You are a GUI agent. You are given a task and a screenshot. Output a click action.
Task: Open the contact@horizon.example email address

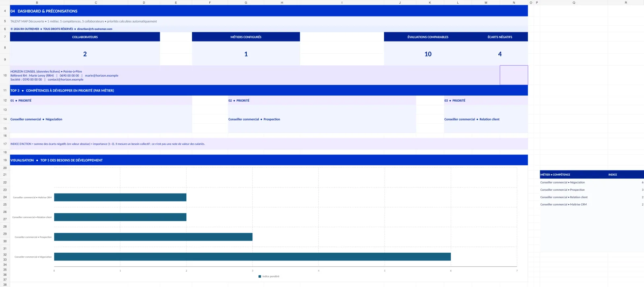click(x=66, y=79)
